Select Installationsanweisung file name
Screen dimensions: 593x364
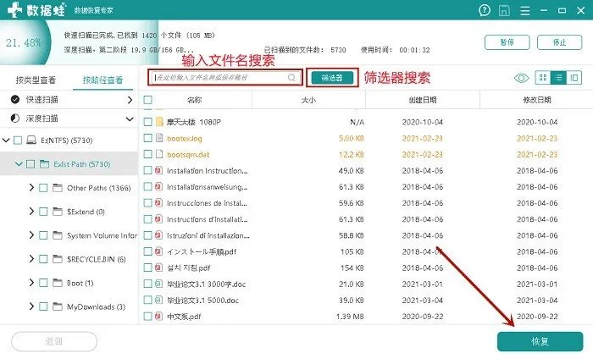(x=208, y=187)
